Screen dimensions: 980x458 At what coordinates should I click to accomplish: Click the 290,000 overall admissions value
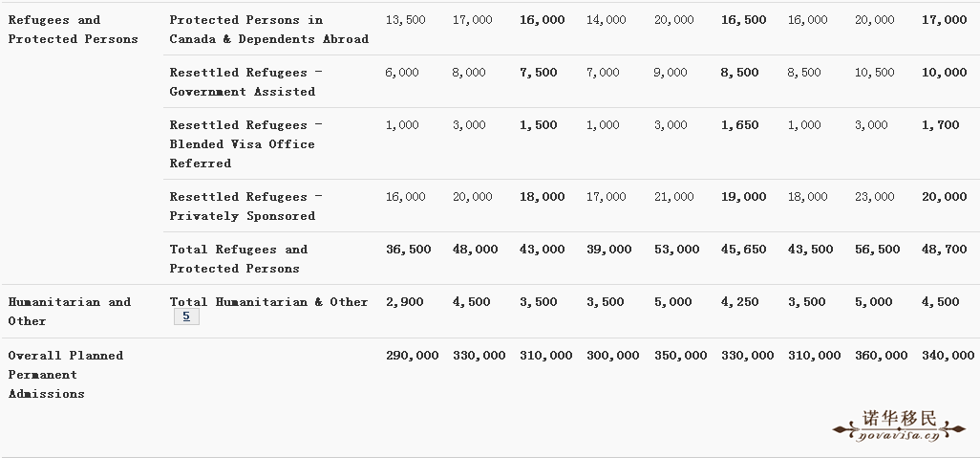pos(412,356)
